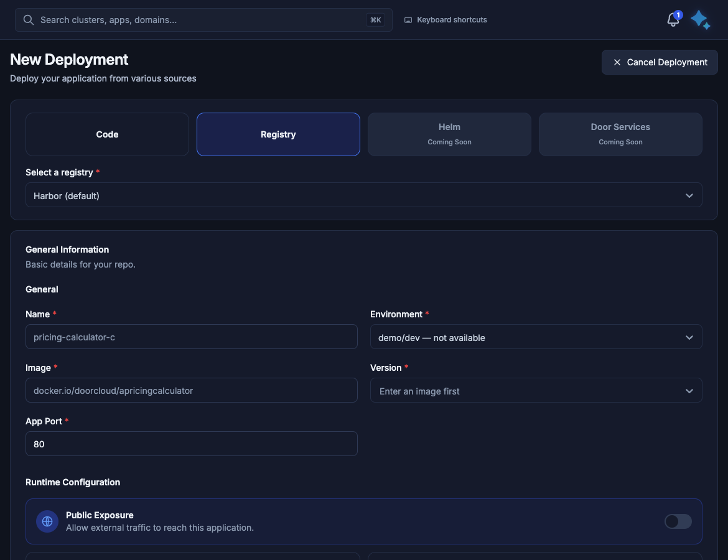
Task: Open the Select a registry dropdown
Action: pos(363,195)
